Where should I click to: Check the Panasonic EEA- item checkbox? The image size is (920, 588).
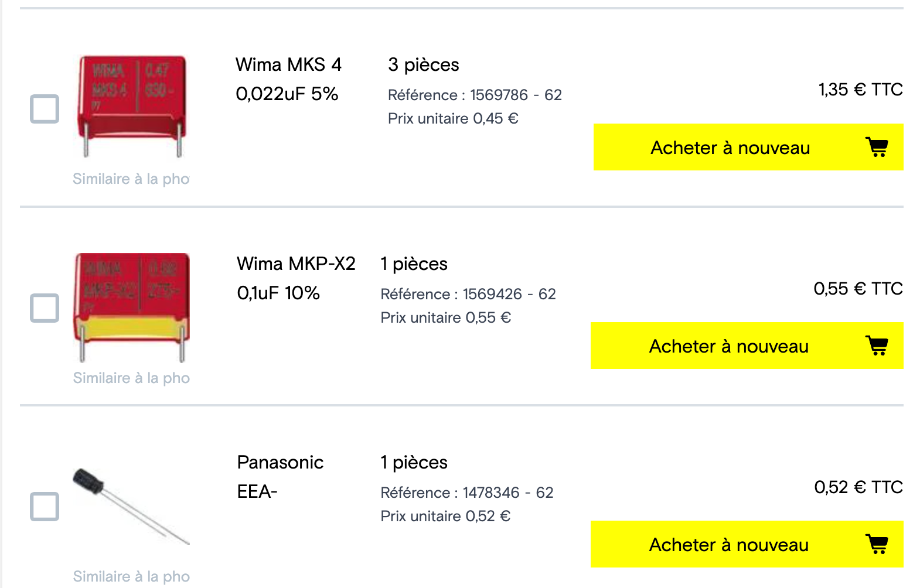[x=45, y=507]
